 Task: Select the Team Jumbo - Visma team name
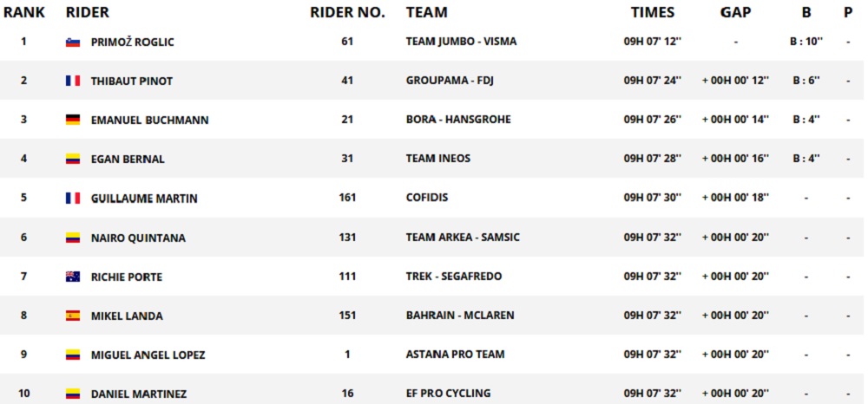pos(460,42)
